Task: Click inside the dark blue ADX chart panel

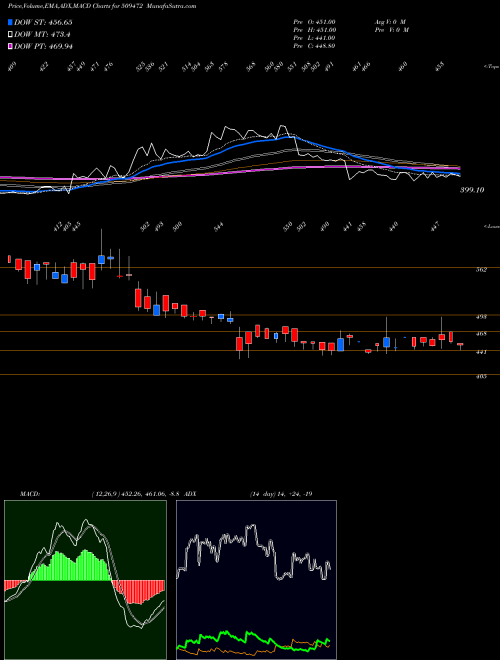Action: pos(256,580)
